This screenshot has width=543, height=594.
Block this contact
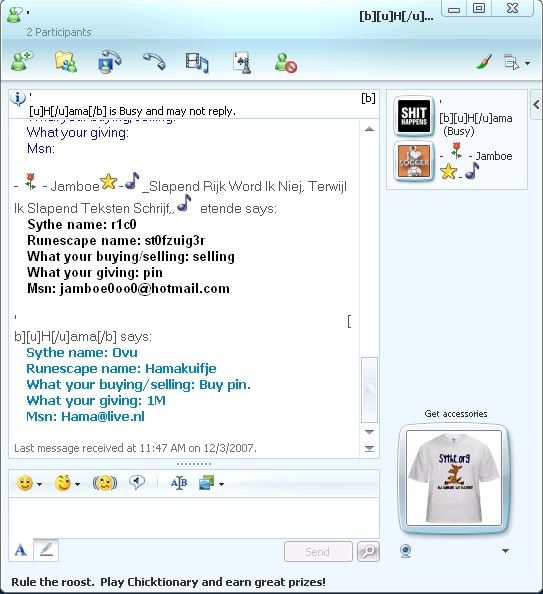click(x=286, y=63)
